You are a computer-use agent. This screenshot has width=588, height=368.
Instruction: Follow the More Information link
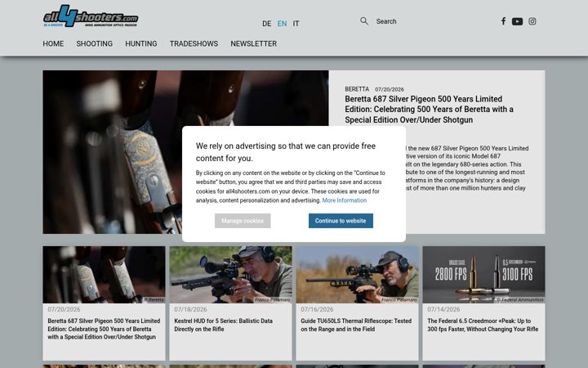point(345,200)
